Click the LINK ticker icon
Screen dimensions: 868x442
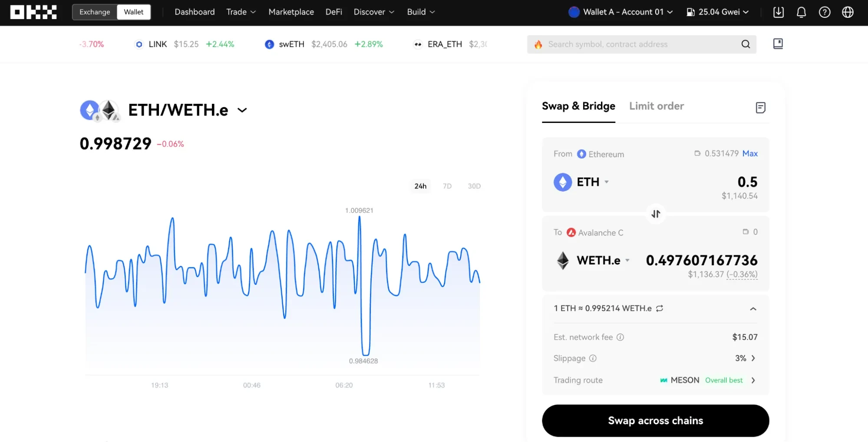pyautogui.click(x=139, y=44)
